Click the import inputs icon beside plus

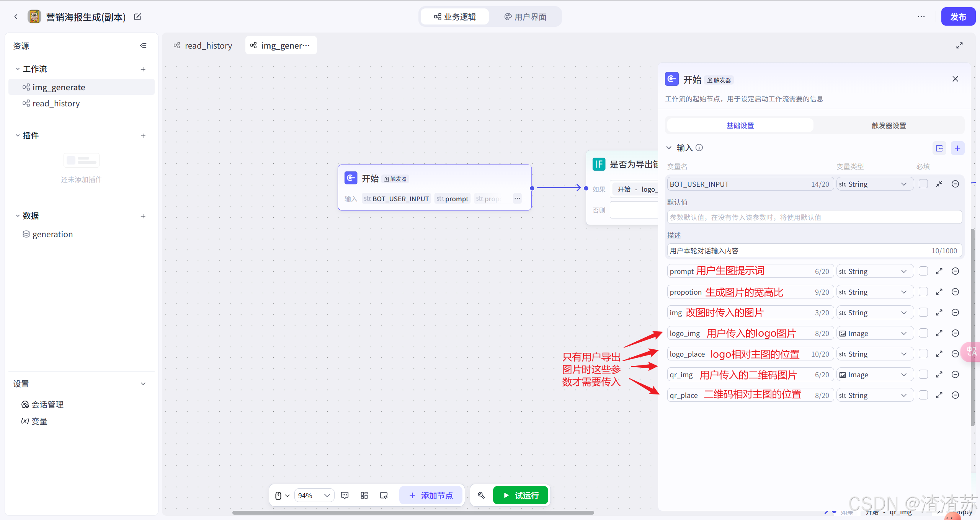click(939, 148)
